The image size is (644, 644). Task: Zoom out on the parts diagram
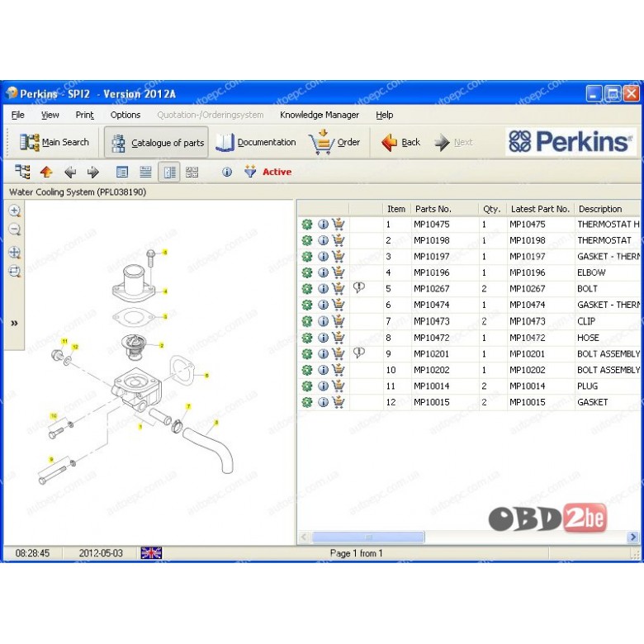(14, 230)
